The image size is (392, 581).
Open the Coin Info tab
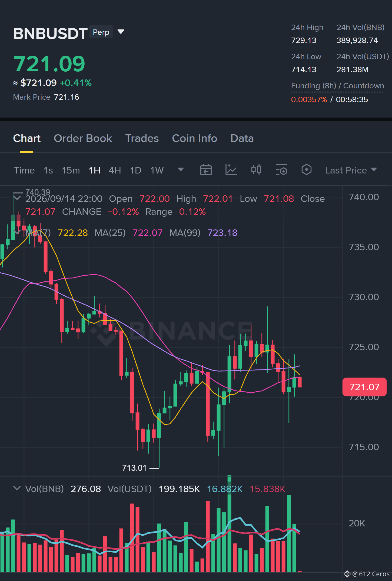(195, 138)
